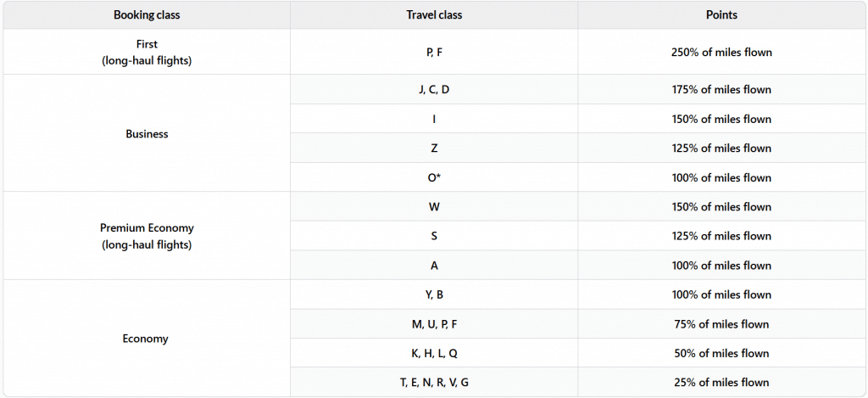Click the J, C, D travel class cell

click(434, 89)
